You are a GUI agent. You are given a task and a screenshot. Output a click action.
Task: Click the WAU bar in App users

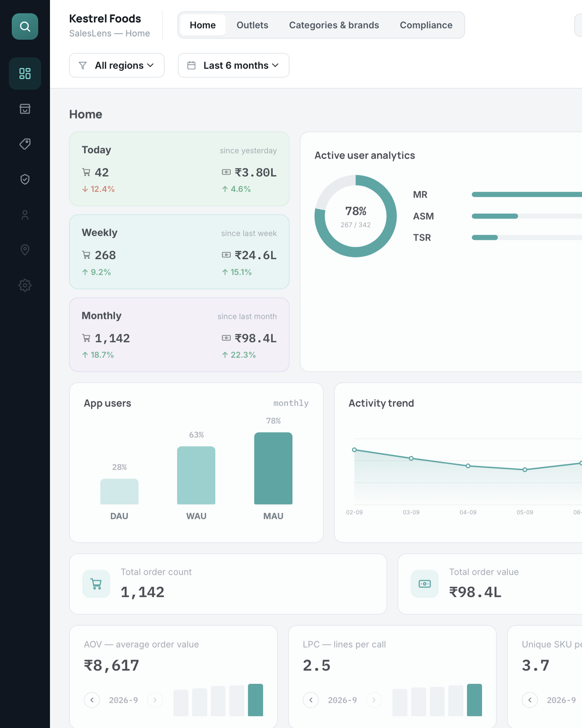tap(196, 475)
